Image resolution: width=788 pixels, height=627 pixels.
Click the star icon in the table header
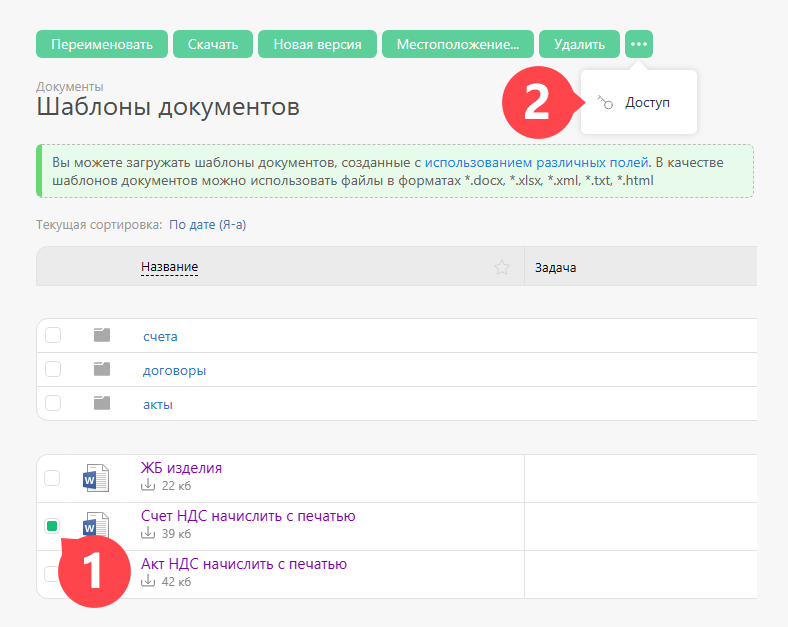pos(502,267)
